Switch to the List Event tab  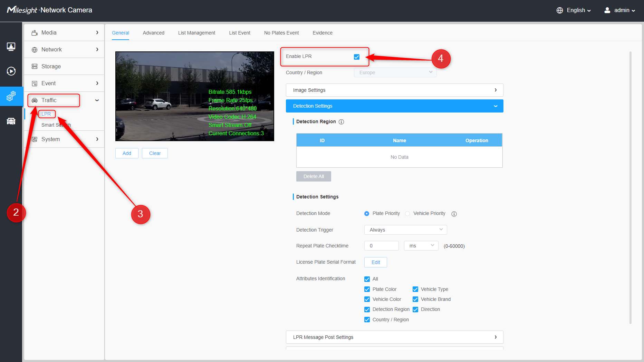240,33
